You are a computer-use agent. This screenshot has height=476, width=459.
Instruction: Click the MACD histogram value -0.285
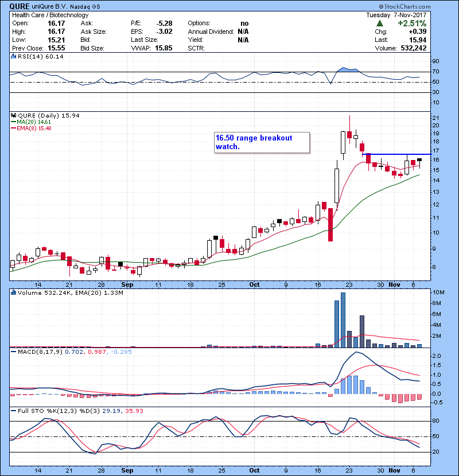(x=122, y=352)
